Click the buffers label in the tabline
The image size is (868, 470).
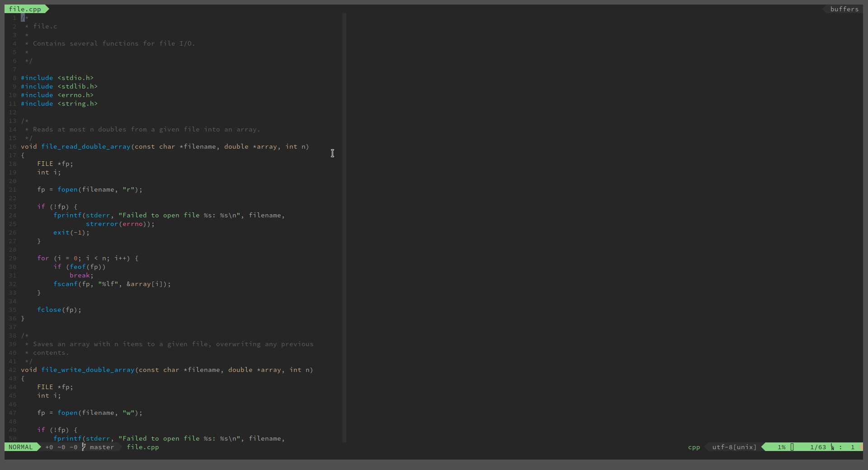[844, 9]
